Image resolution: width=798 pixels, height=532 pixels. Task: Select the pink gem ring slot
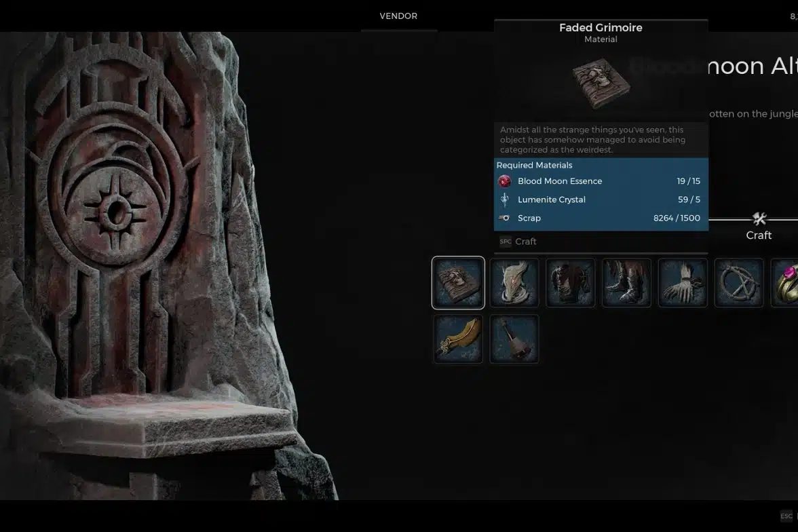click(784, 282)
